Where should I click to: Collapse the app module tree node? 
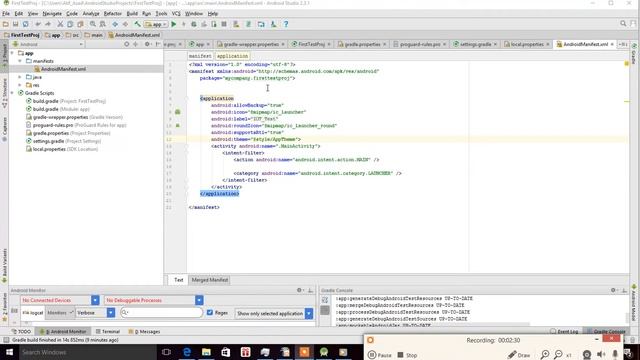click(12, 53)
